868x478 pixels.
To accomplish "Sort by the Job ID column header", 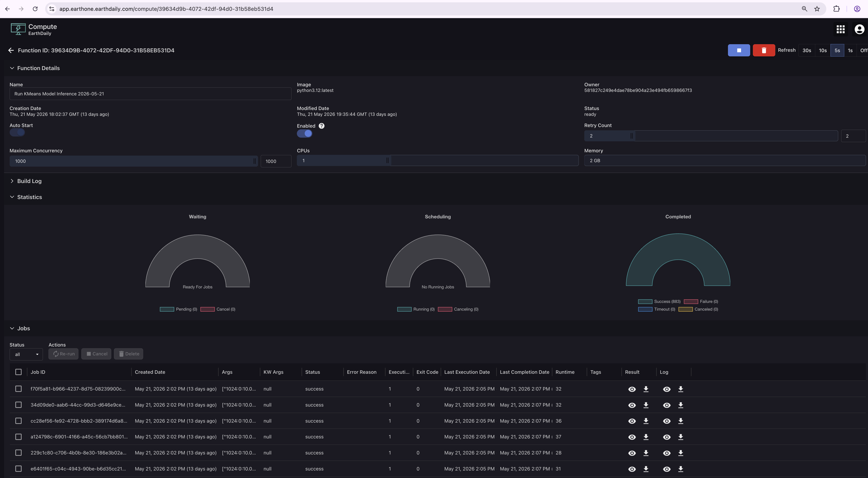I will coord(38,372).
